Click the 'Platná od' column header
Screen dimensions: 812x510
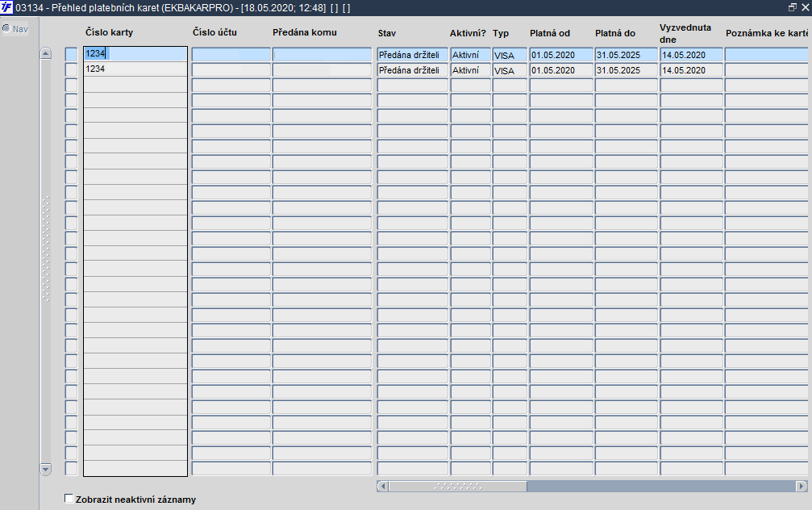click(x=550, y=33)
